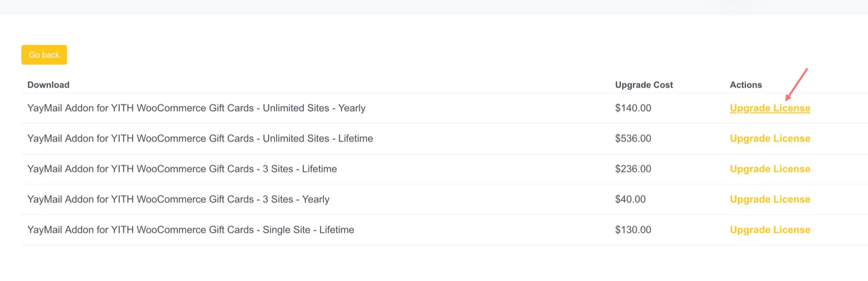
Task: Select the 3 Sites - Yearly product name
Action: (178, 199)
